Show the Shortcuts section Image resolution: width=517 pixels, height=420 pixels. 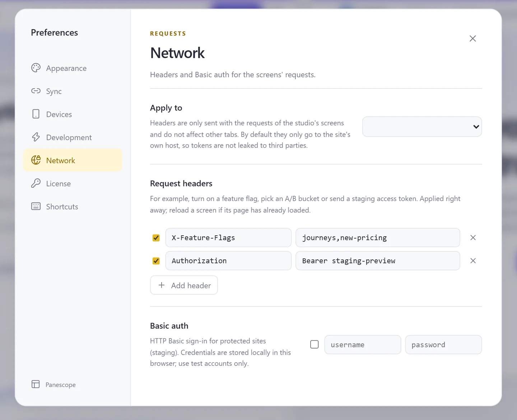click(73, 206)
